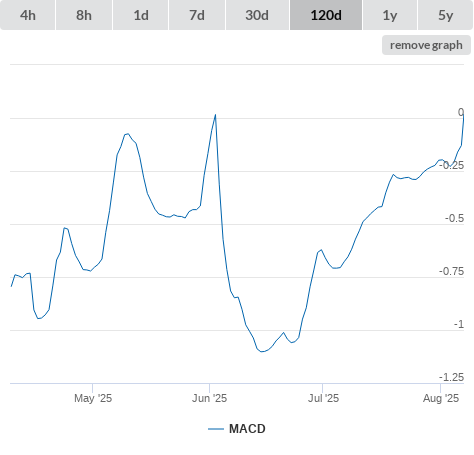Switch to the 8h time range
474x455 pixels.
pyautogui.click(x=84, y=15)
